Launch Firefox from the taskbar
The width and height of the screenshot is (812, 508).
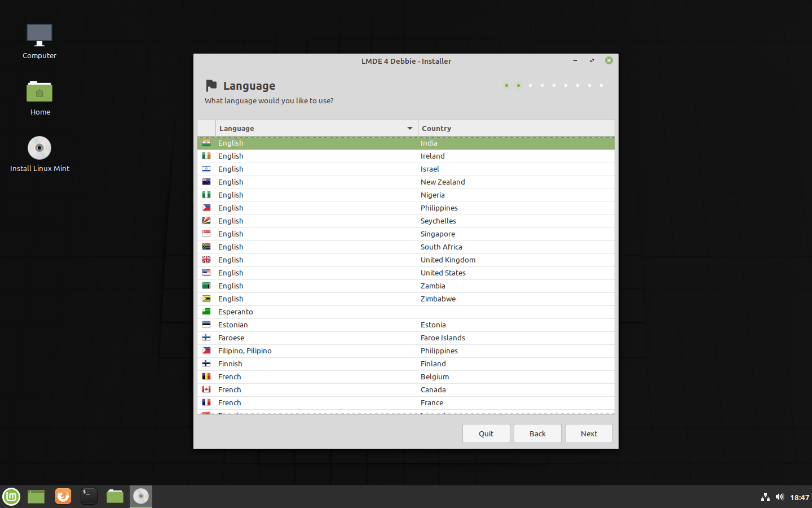[63, 497]
